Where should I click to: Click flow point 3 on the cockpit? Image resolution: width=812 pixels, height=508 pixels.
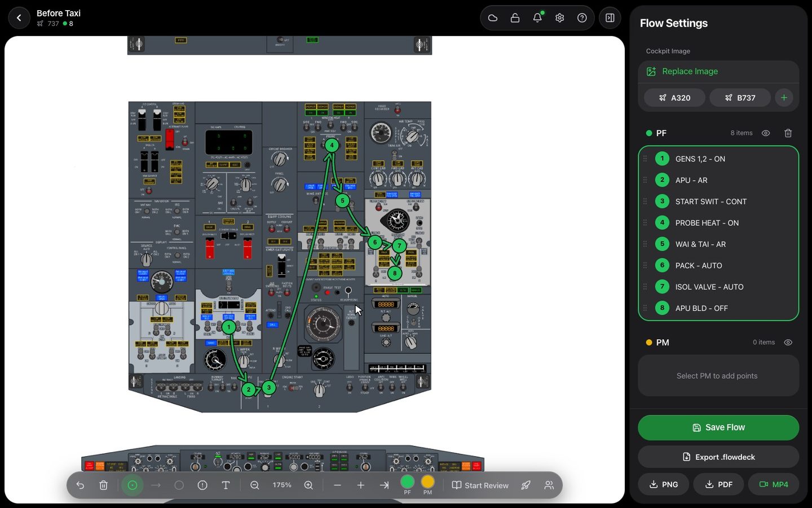coord(269,388)
